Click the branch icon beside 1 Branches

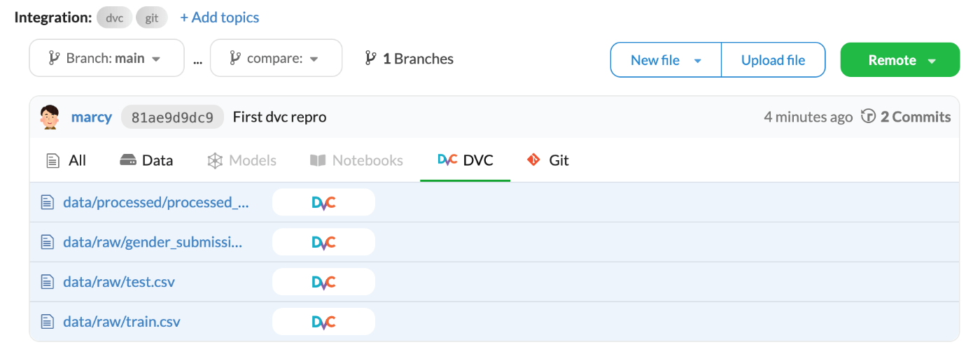[x=370, y=59]
